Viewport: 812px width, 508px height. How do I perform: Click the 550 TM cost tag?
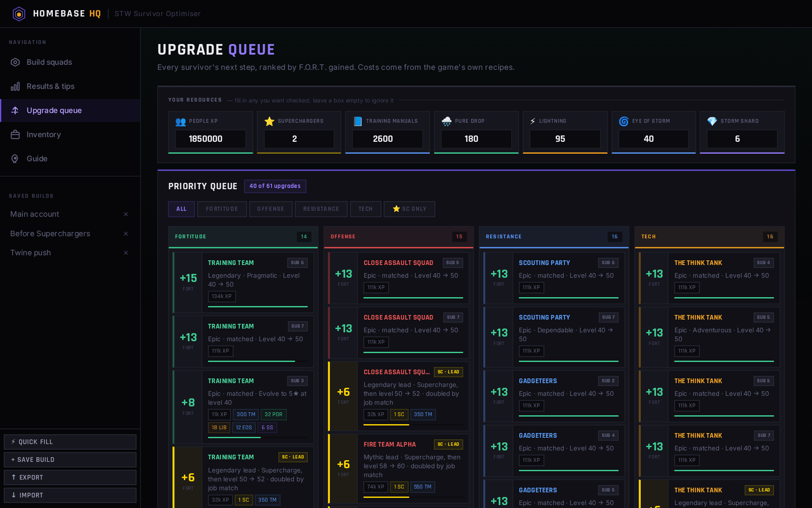pyautogui.click(x=422, y=487)
